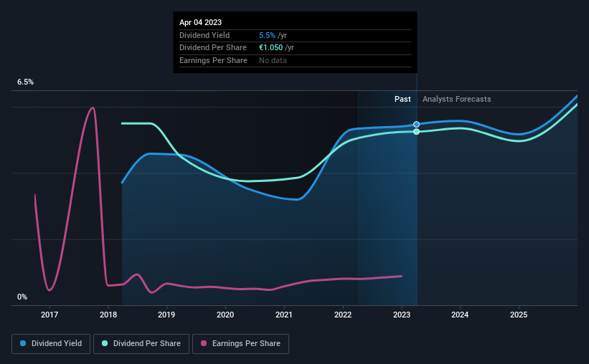Click the blue Dividend Yield legend dot
This screenshot has height=364, width=589.
(23, 343)
